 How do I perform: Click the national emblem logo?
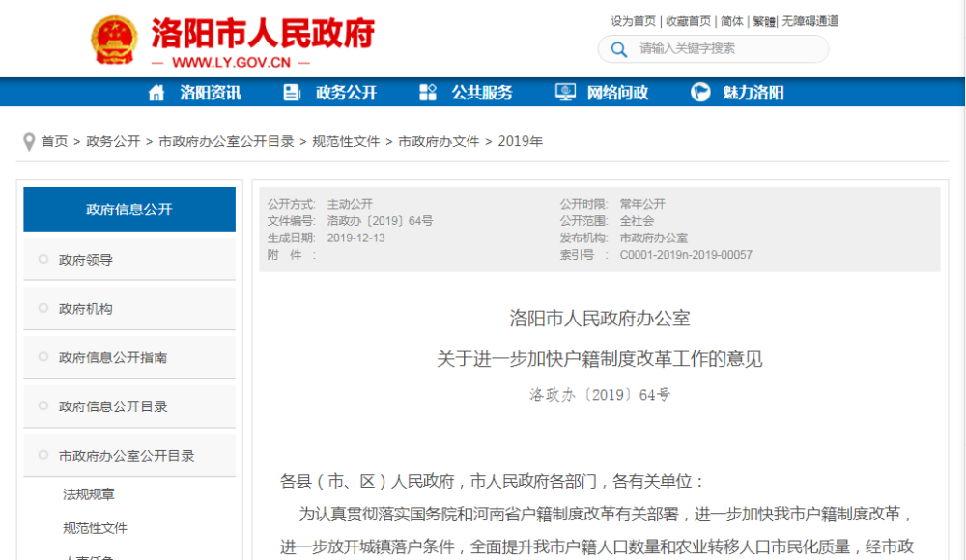pyautogui.click(x=113, y=40)
